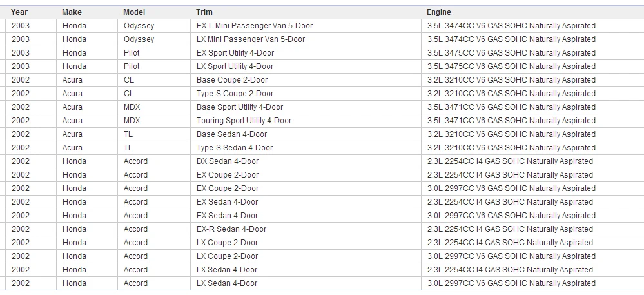The height and width of the screenshot is (295, 644).
Task: Select the Accord DX Sedan 4-Door row
Action: pyautogui.click(x=322, y=161)
